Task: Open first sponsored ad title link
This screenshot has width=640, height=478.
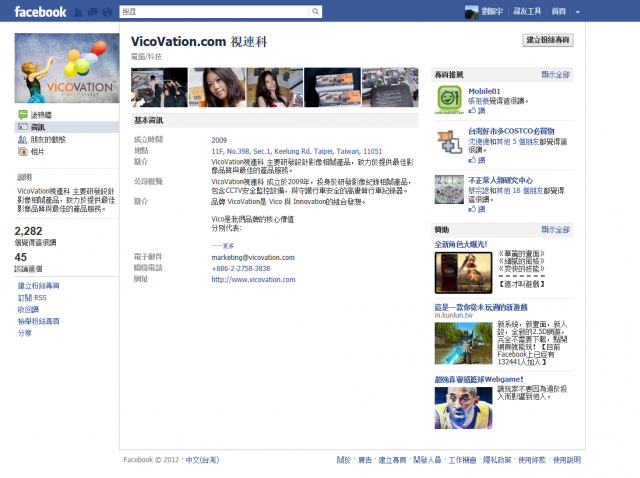Action: (461, 245)
